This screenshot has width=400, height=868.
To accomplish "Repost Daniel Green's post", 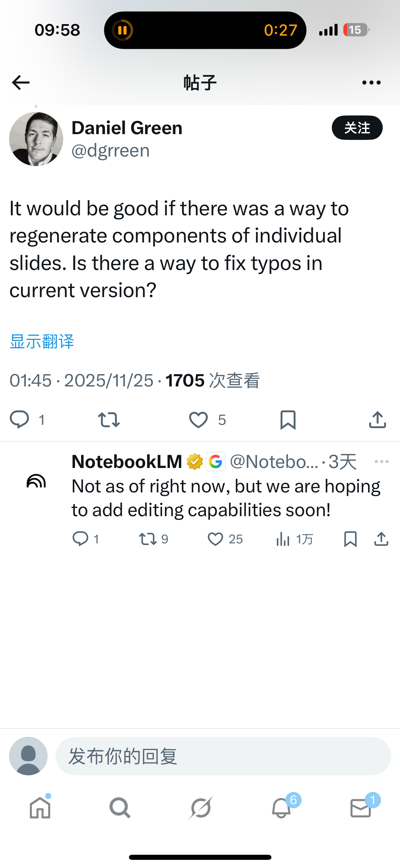I will coord(109,419).
